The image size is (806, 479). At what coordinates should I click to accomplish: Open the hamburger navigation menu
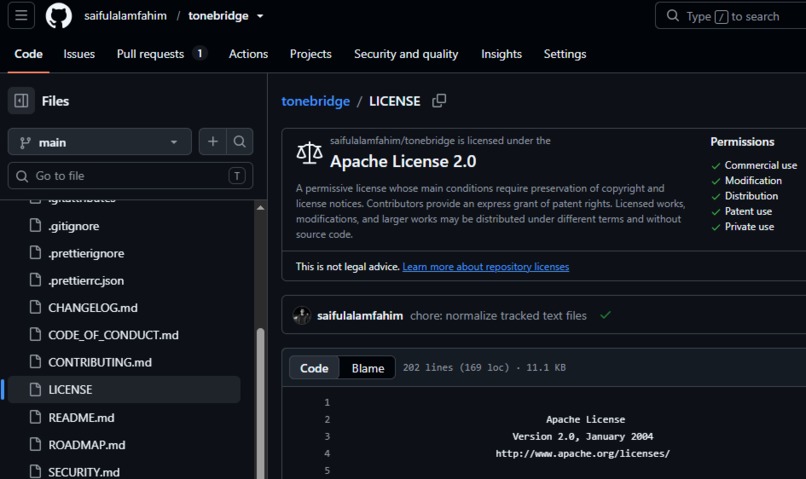[x=21, y=15]
